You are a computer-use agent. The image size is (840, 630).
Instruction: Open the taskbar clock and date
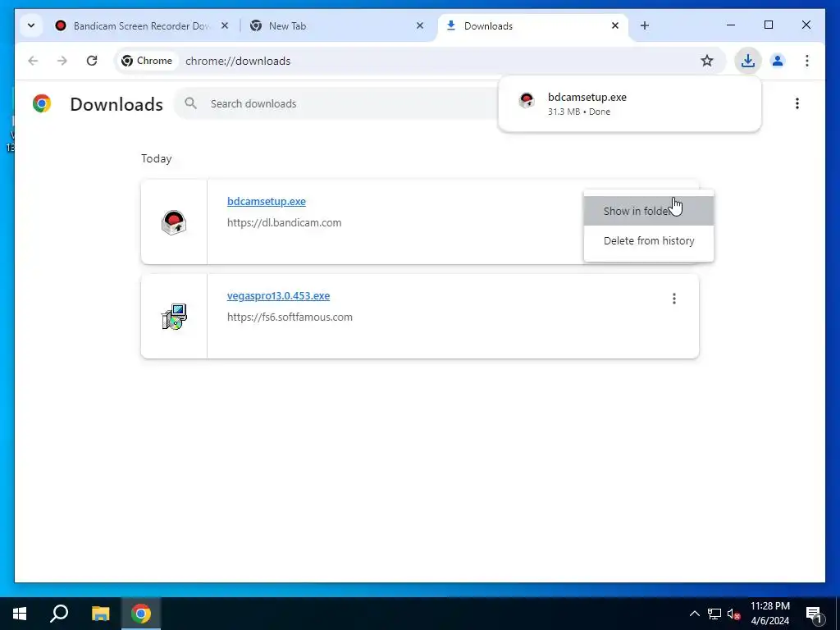point(769,614)
